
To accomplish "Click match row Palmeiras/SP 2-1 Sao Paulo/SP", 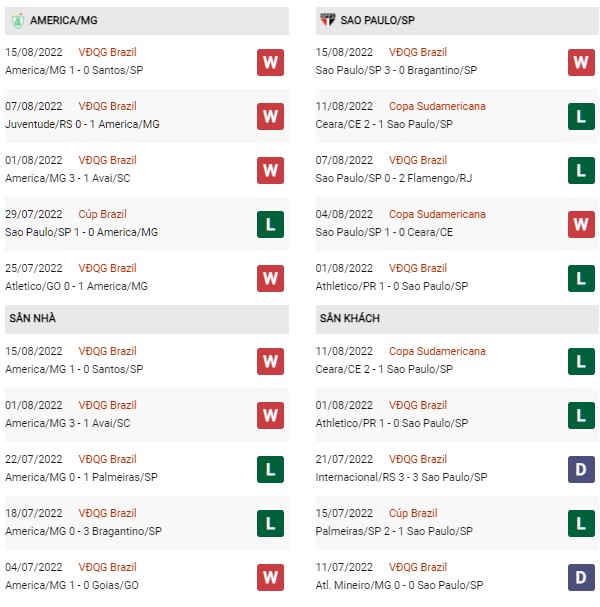I will 457,523.
